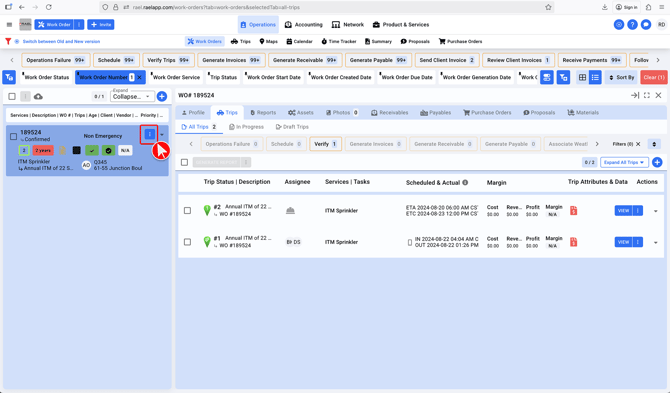670x393 pixels.
Task: Open the Receivables tab
Action: coord(390,113)
